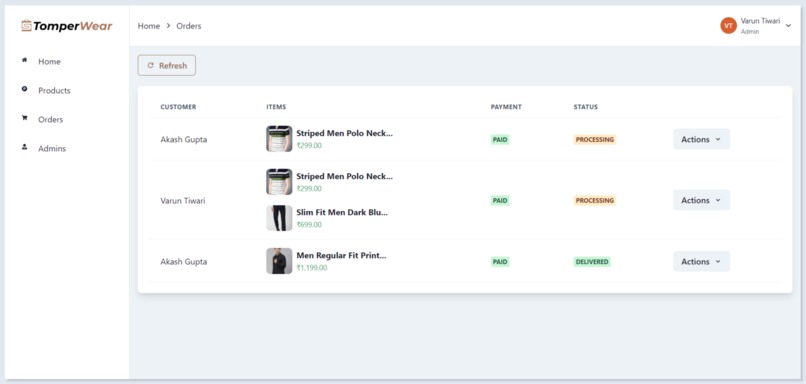The height and width of the screenshot is (384, 806).
Task: Click the Admin role label under username
Action: coord(750,32)
